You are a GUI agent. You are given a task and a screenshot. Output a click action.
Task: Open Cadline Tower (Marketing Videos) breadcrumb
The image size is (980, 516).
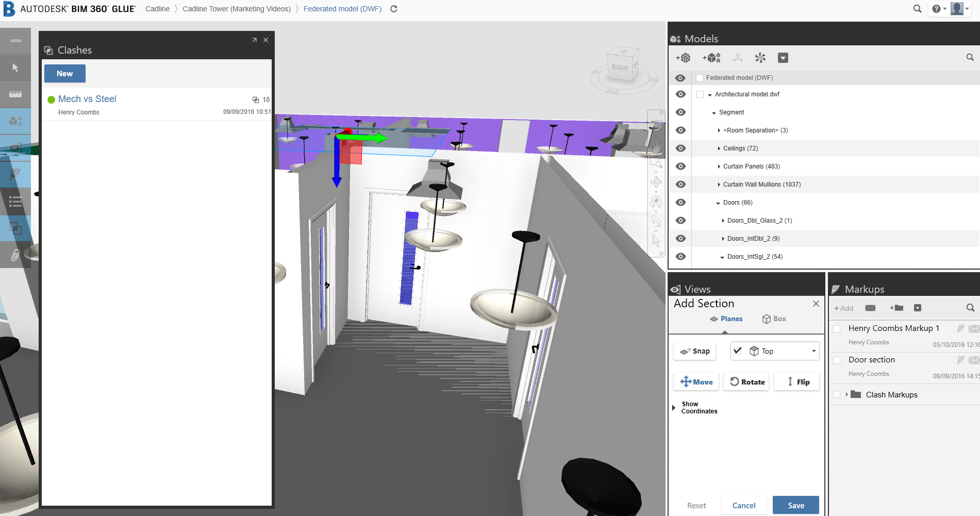coord(237,9)
